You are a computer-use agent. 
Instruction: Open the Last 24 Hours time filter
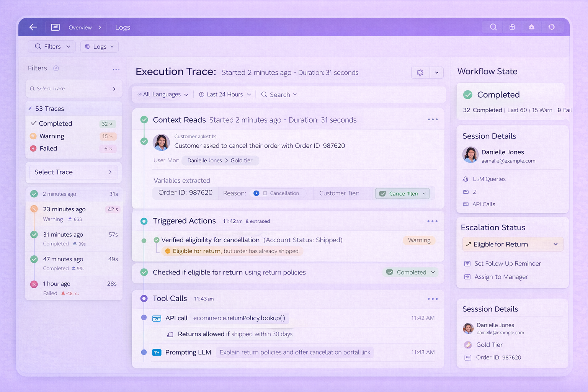pos(225,95)
